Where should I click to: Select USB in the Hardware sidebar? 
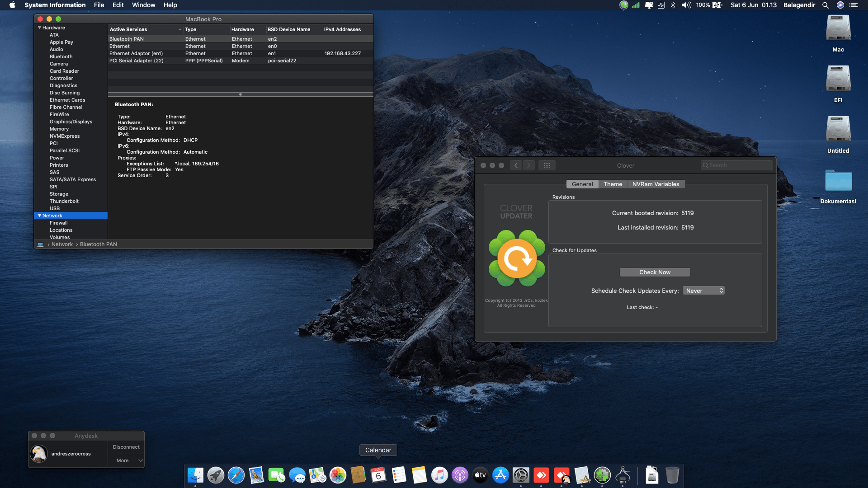(55, 208)
